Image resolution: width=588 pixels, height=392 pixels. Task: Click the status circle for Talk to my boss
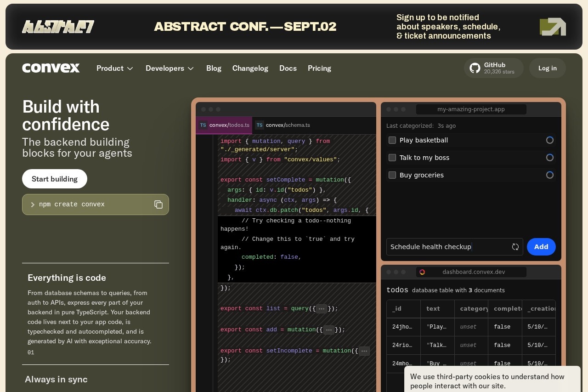pyautogui.click(x=549, y=158)
